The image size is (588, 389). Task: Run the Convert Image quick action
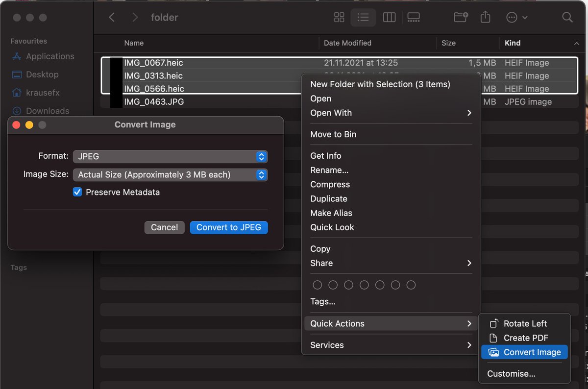pyautogui.click(x=528, y=352)
